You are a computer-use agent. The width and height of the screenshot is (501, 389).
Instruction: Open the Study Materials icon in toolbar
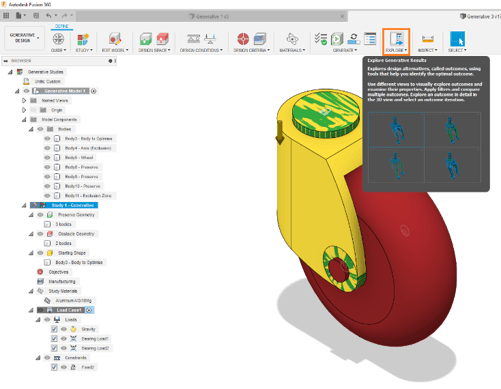tap(292, 39)
